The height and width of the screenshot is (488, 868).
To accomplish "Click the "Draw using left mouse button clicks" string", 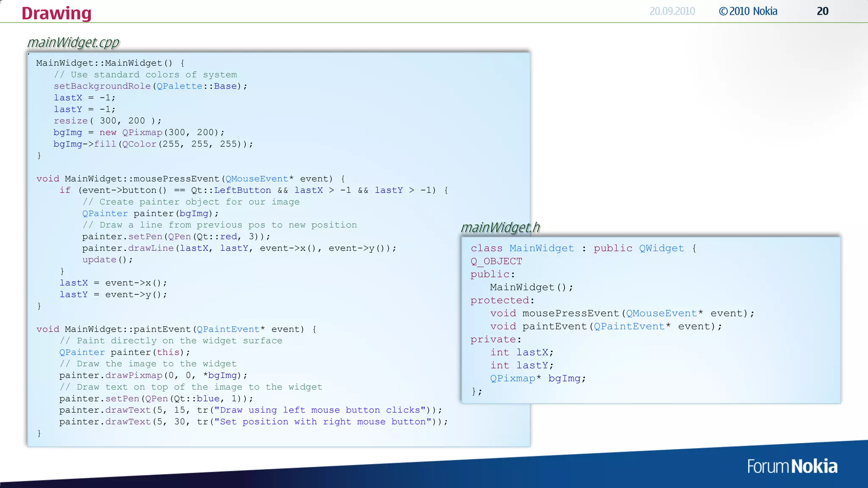I will (320, 410).
